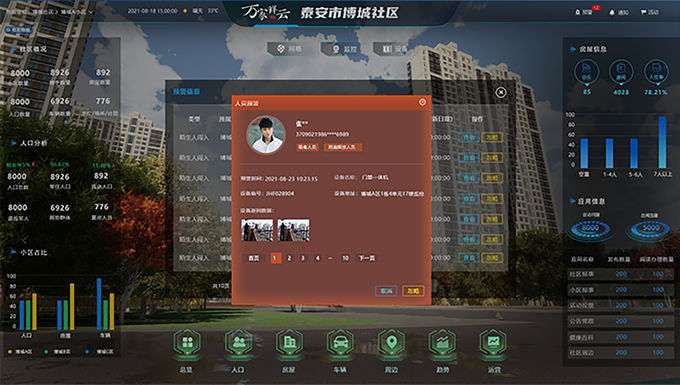Viewport: 680px width, 385px height.
Task: Click the 78.21% occupancy value
Action: coord(656,92)
